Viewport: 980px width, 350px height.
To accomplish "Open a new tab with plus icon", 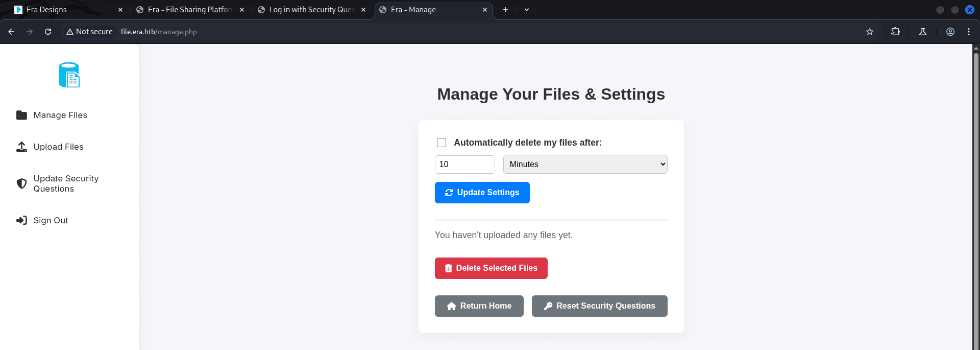I will point(505,10).
